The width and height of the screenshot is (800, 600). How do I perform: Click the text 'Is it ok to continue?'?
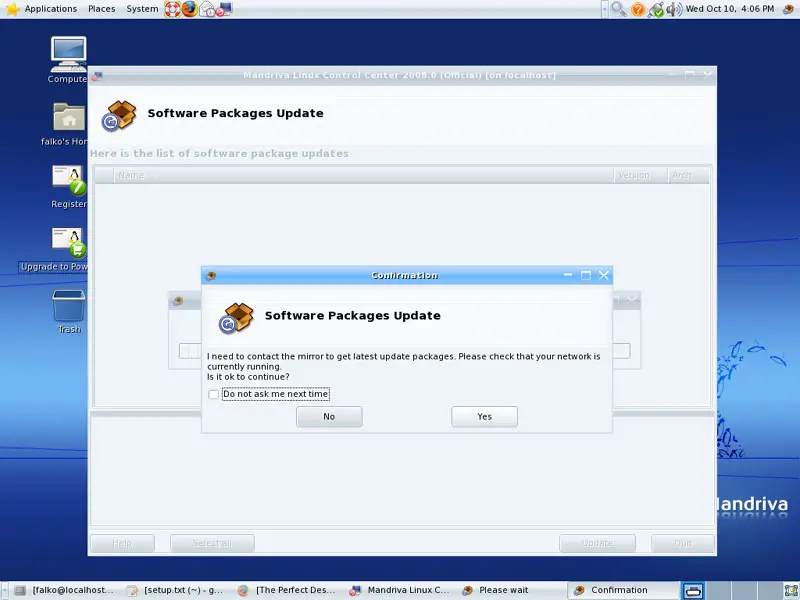pyautogui.click(x=248, y=377)
